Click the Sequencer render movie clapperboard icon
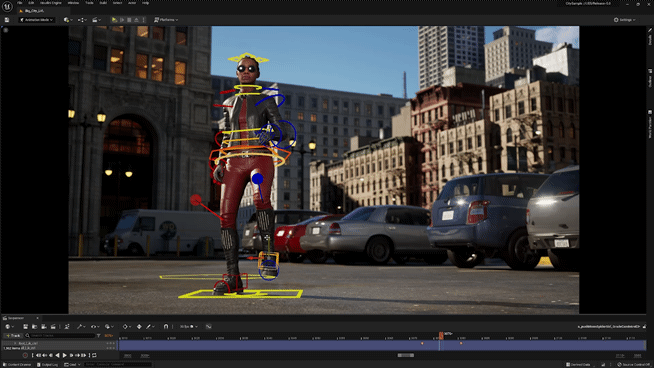Screen dimensions: 654x368 click(x=53, y=327)
